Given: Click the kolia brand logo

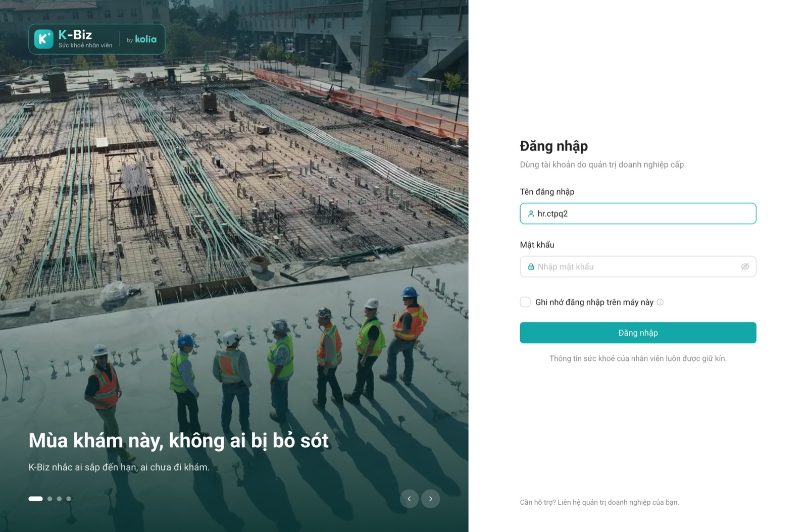Looking at the screenshot, I should pyautogui.click(x=146, y=39).
